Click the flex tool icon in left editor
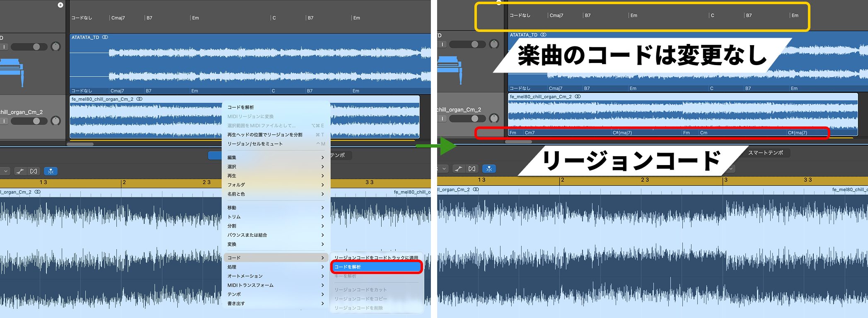Image resolution: width=868 pixels, height=318 pixels. click(x=34, y=171)
